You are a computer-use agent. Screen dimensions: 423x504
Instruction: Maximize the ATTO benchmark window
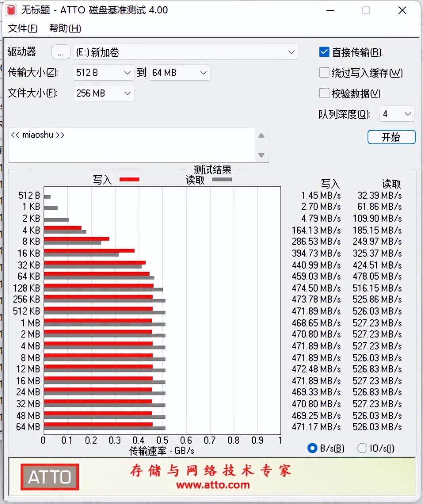click(x=366, y=10)
